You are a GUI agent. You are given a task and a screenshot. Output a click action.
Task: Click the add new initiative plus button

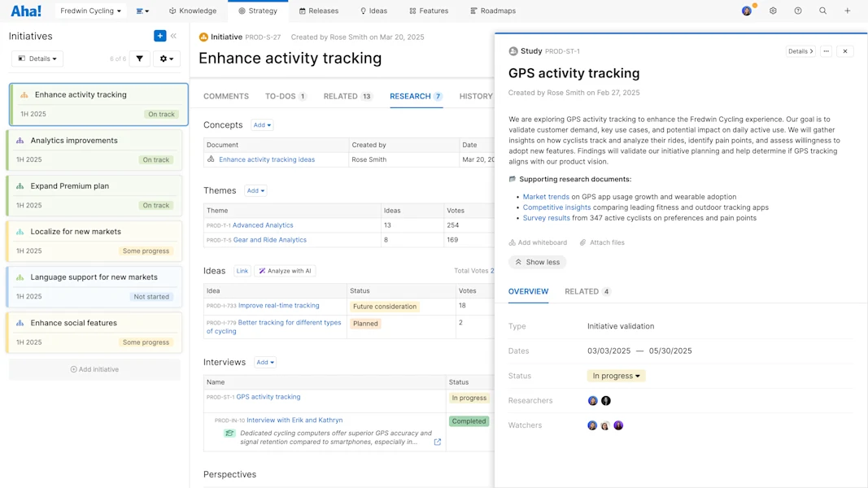(159, 35)
